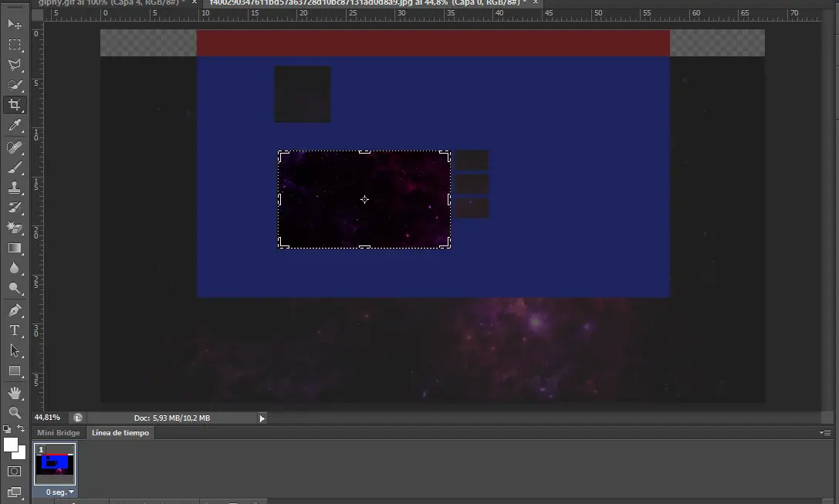Select the Polygonal Lasso tool
This screenshot has width=839, height=504.
(x=15, y=65)
